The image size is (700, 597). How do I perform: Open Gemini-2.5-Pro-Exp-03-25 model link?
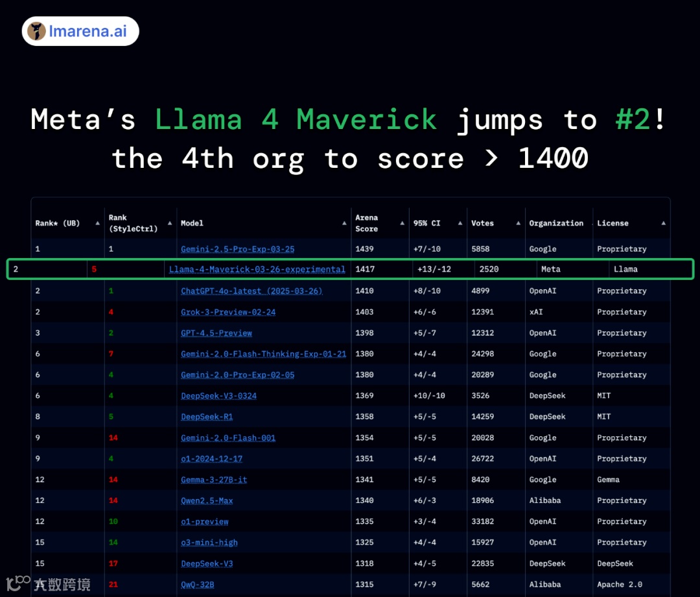pos(237,249)
